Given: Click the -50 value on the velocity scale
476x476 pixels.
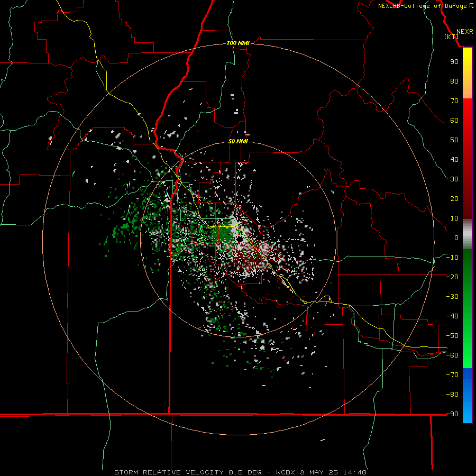Looking at the screenshot, I should point(452,336).
